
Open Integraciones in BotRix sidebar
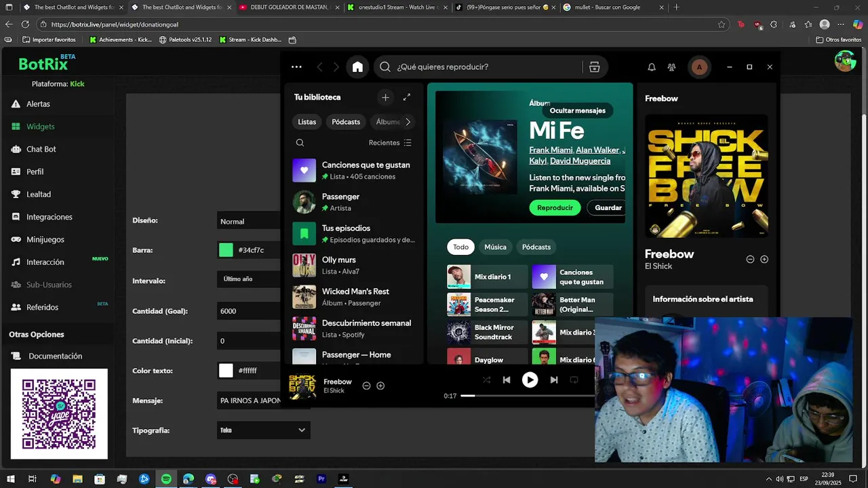pyautogui.click(x=49, y=217)
